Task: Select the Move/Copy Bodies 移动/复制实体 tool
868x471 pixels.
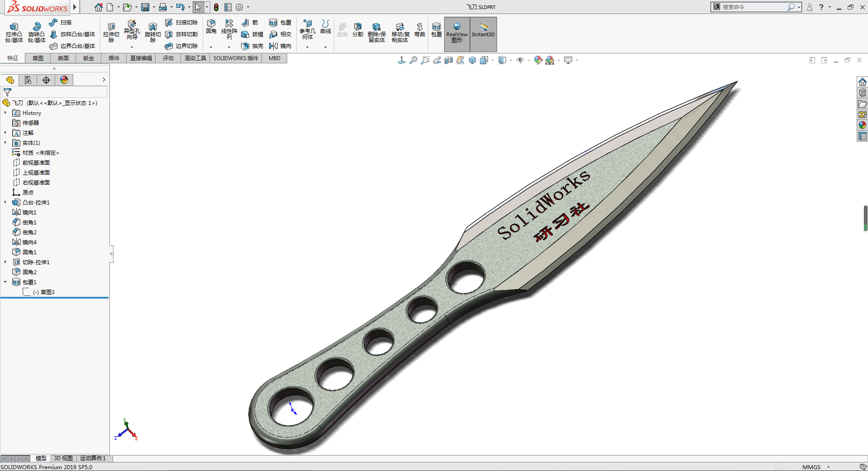Action: coord(400,33)
